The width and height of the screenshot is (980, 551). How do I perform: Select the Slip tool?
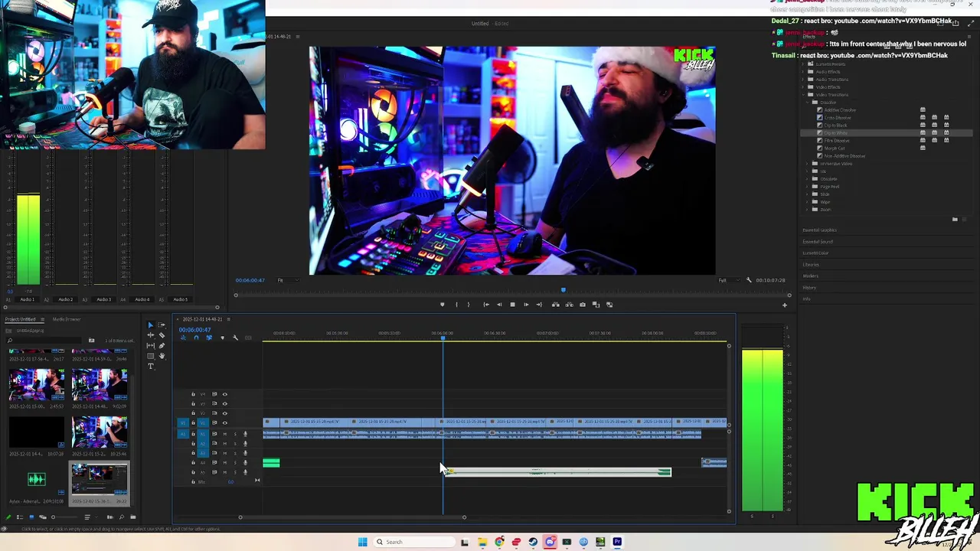(151, 346)
